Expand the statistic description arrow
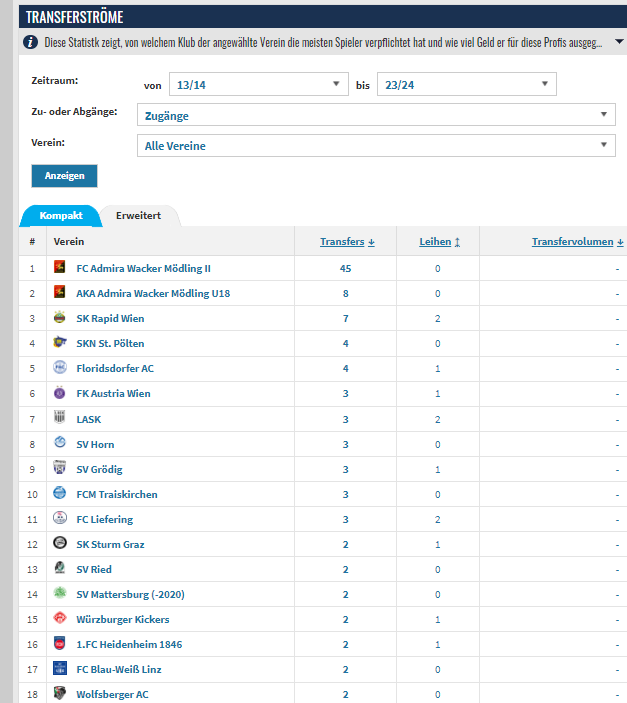627x703 pixels. [x=619, y=42]
